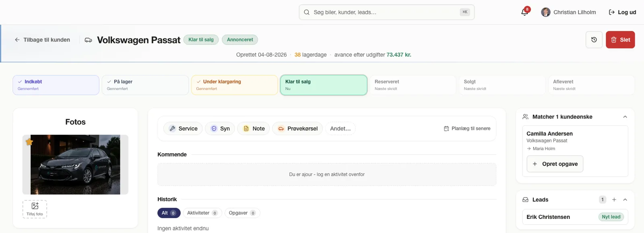The width and height of the screenshot is (644, 233).
Task: Click the car icon beside Volkswagen Passat
Action: [88, 40]
